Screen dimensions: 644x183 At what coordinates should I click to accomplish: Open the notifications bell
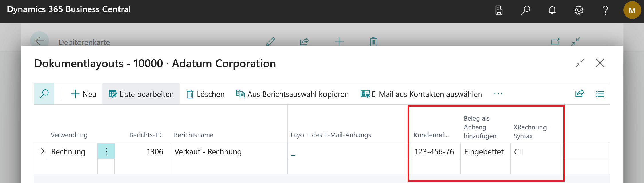click(552, 10)
